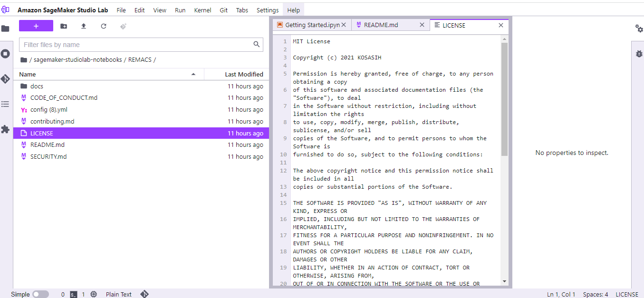Select the CODE_OF_CONDUCT.md file
644x298 pixels.
point(141,97)
